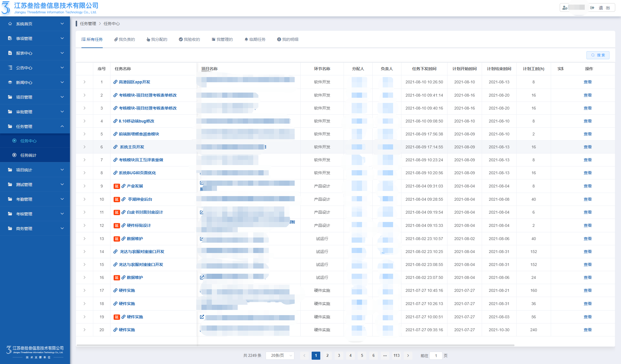
Task: Click the company logo at top left
Action: coord(6,8)
